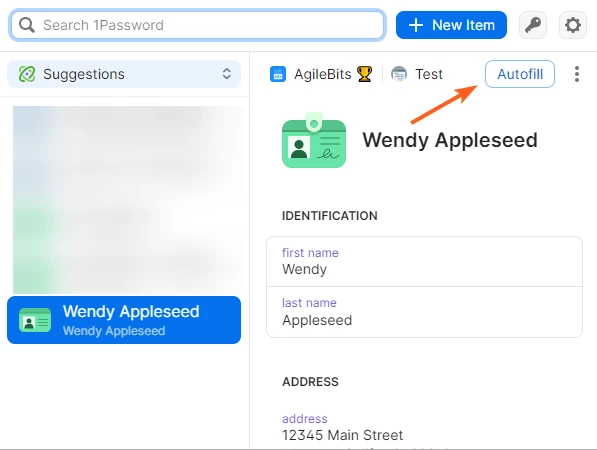Open settings via the gear icon
Image resolution: width=597 pixels, height=450 pixels.
[573, 25]
